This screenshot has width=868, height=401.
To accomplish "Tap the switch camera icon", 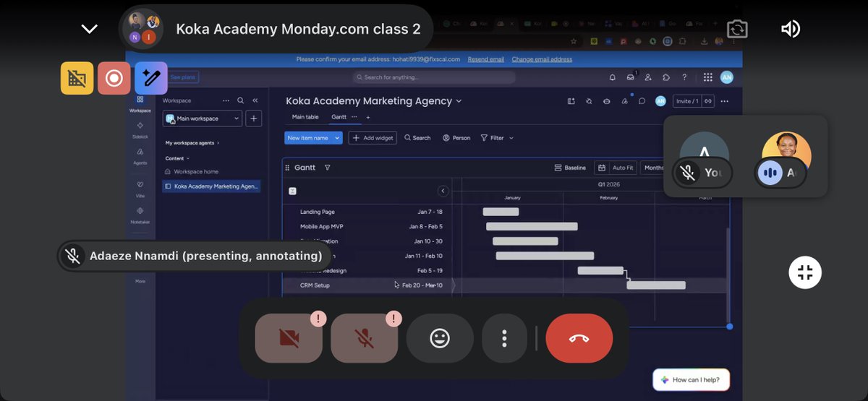I will point(737,29).
